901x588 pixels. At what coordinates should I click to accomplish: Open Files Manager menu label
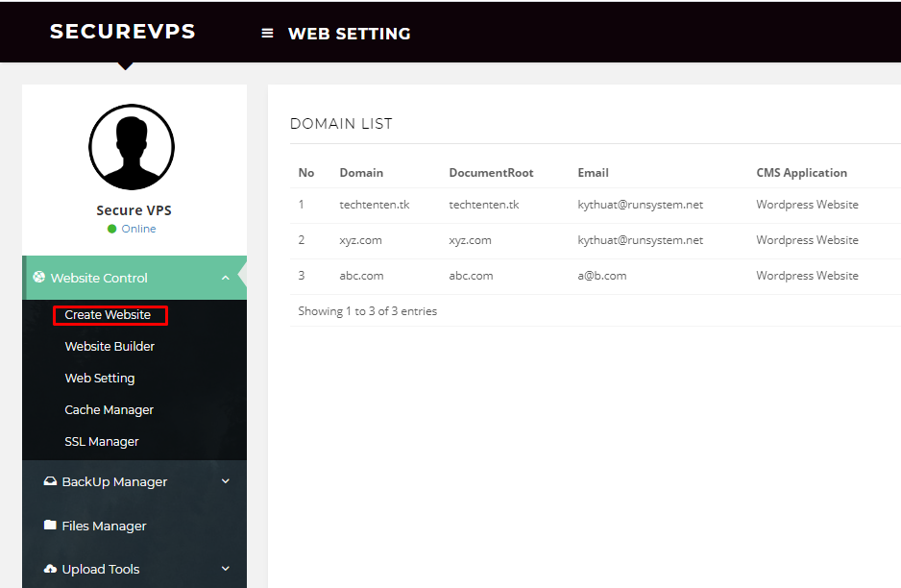[104, 526]
